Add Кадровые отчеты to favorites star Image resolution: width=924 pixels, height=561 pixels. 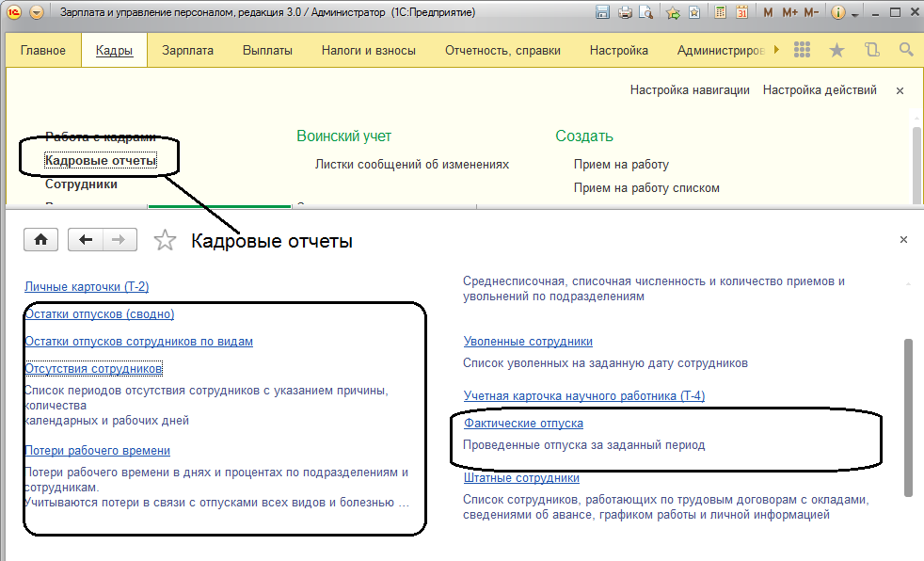tap(165, 241)
